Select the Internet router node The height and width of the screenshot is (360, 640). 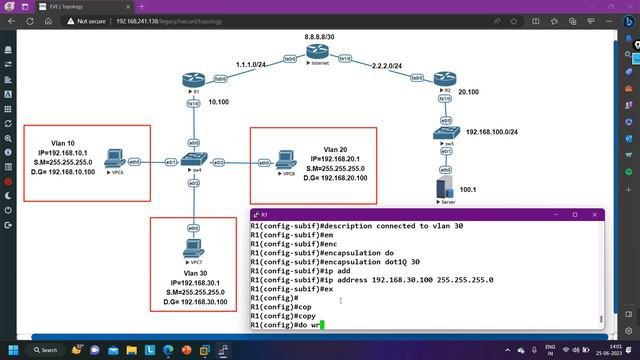(317, 52)
